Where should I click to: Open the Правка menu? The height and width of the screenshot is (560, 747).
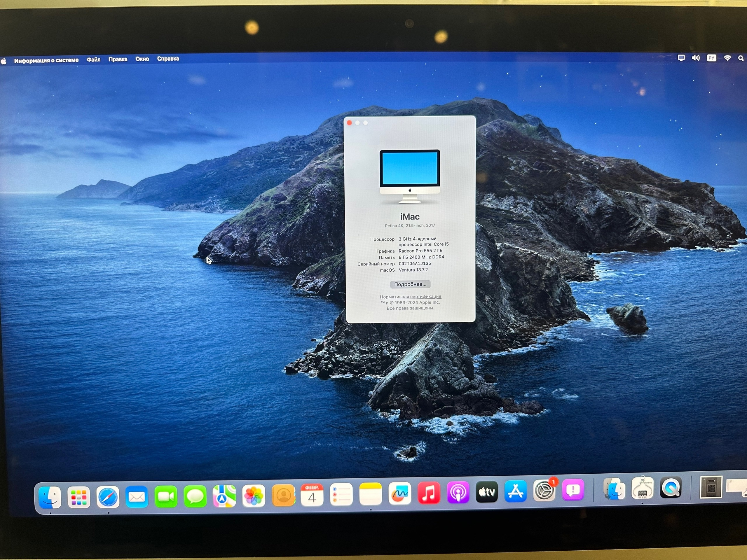(118, 60)
